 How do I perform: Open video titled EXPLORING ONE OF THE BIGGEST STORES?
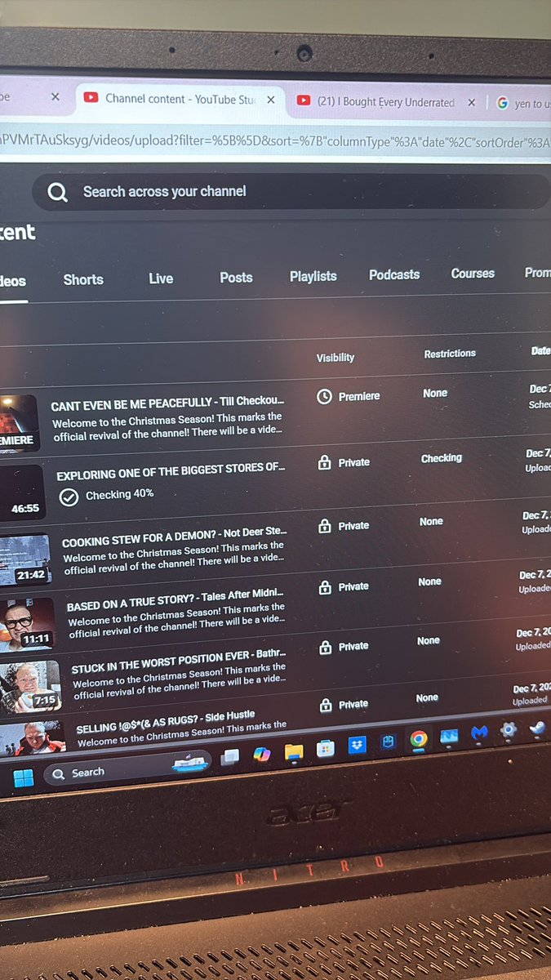pyautogui.click(x=171, y=473)
